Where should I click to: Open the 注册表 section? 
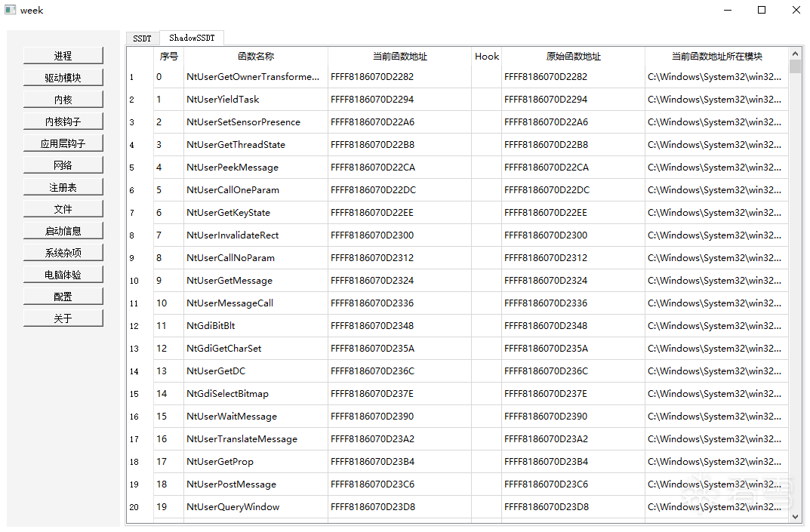[63, 187]
